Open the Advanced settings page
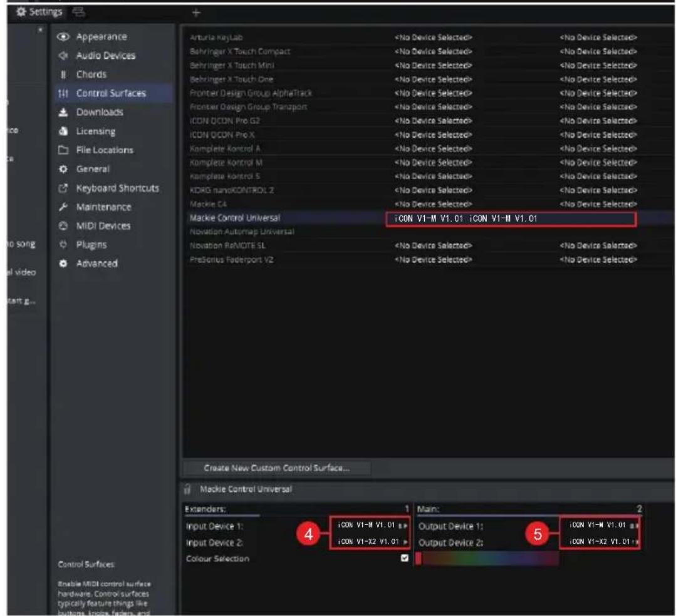 [96, 264]
